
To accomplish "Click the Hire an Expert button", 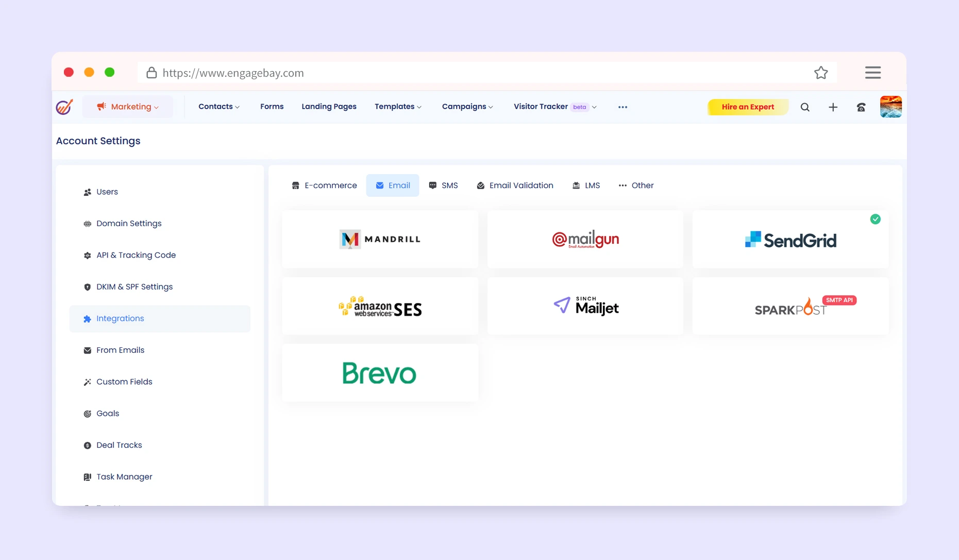I will [x=747, y=107].
